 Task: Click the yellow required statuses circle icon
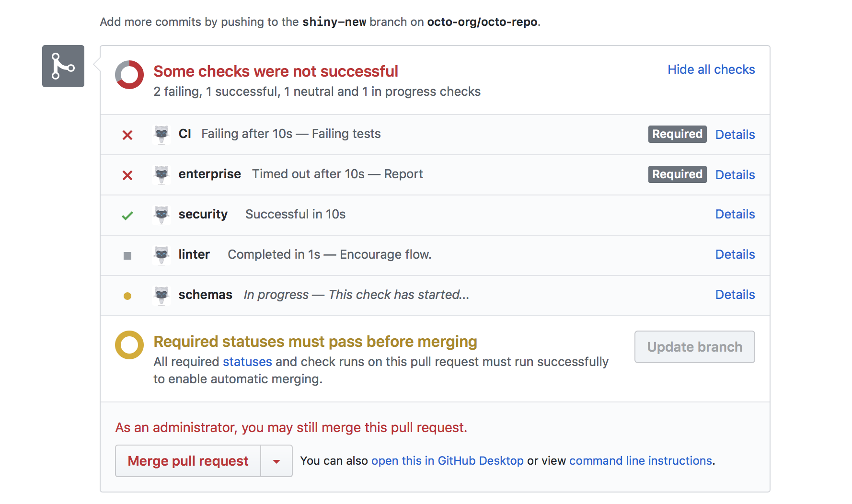coord(129,345)
